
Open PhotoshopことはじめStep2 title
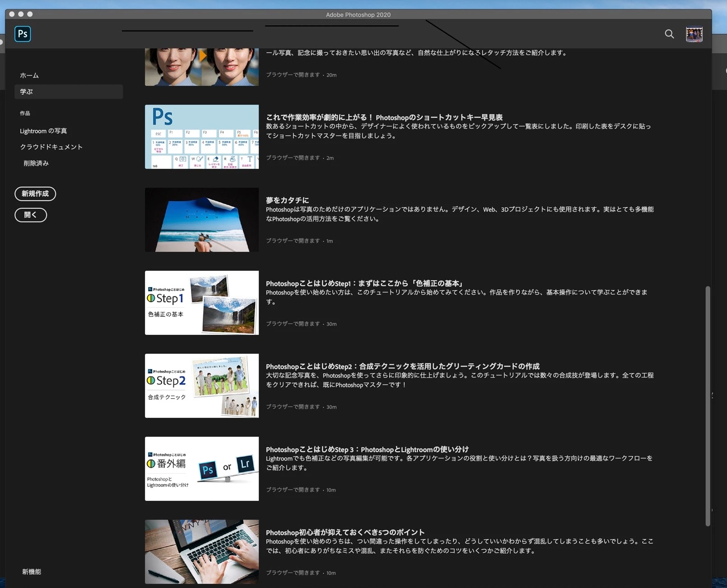pos(403,366)
